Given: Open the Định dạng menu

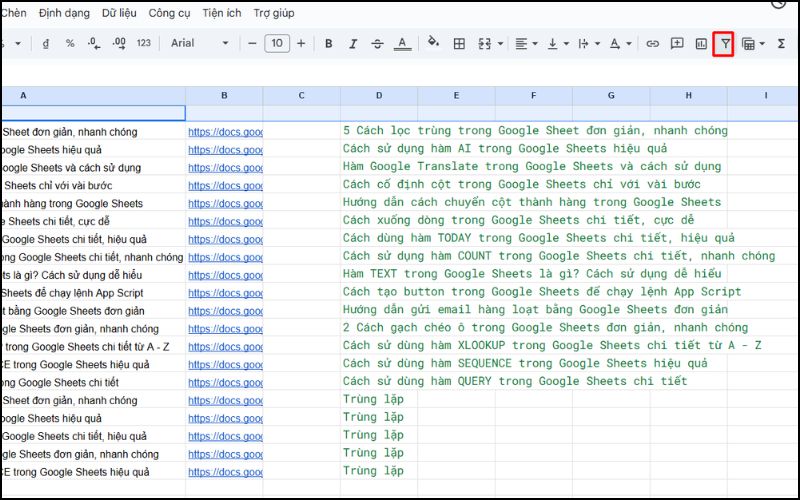Looking at the screenshot, I should 63,13.
